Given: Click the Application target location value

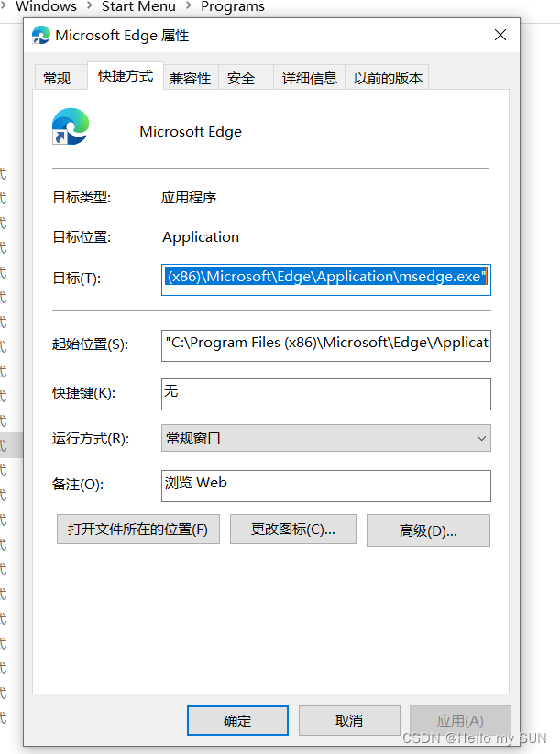Looking at the screenshot, I should pyautogui.click(x=201, y=237).
